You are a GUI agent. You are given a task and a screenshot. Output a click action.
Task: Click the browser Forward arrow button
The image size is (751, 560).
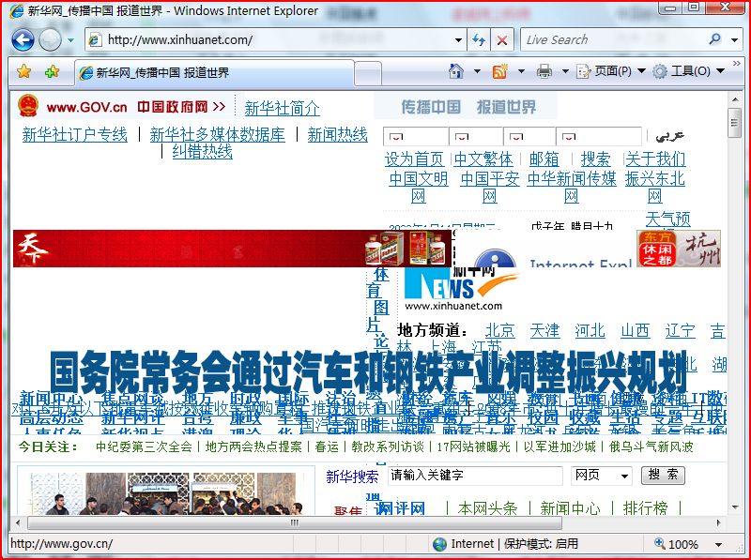[50, 39]
